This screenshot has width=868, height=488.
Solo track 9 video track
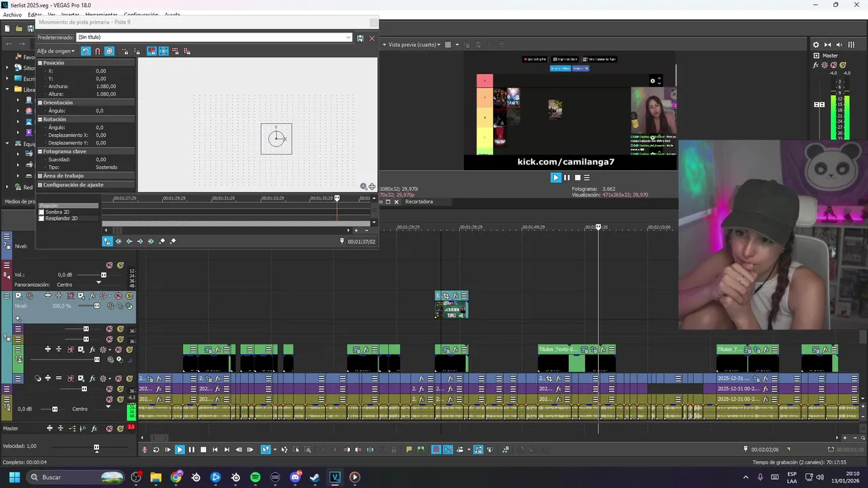tap(129, 296)
